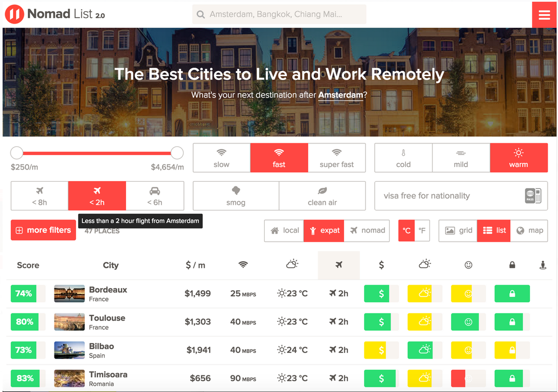Select super fast internet filter
558x392 pixels.
point(337,158)
